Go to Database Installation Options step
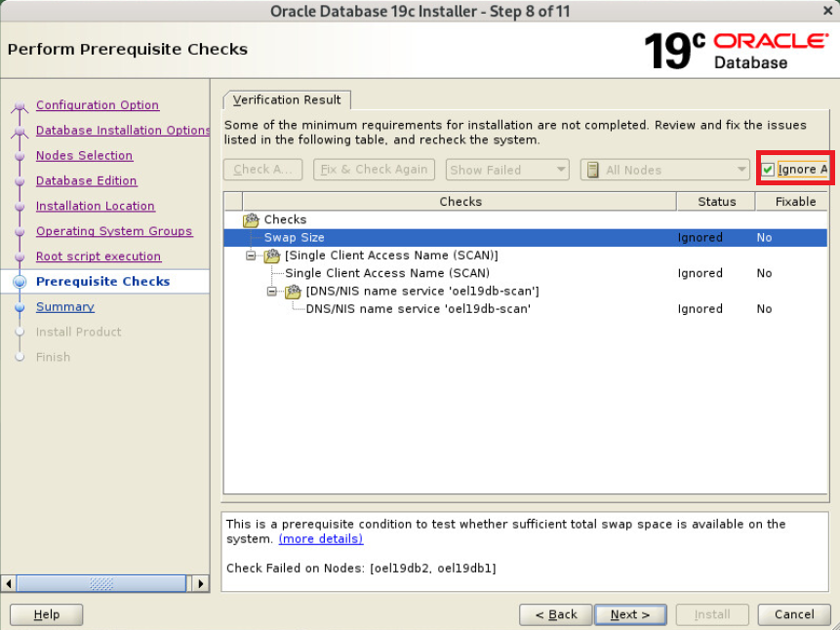 pos(123,130)
